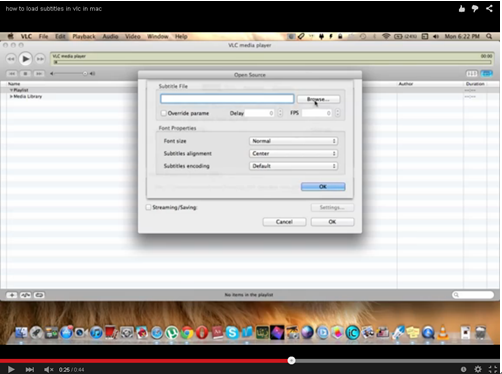Click the VLC volume slider
Screen dimensions: 502x374
pos(71,73)
